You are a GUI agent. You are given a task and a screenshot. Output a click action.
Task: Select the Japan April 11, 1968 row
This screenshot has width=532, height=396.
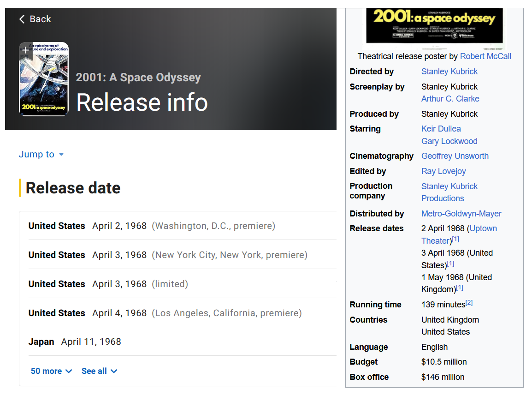pyautogui.click(x=182, y=342)
